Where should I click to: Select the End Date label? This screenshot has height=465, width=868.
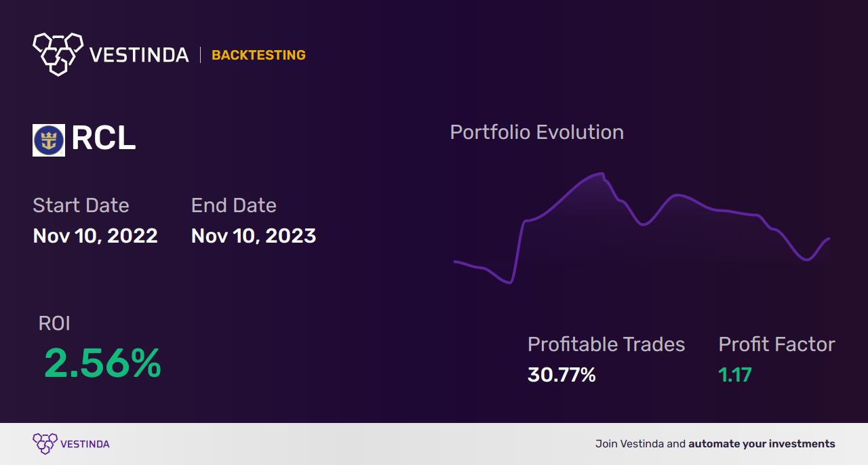234,205
